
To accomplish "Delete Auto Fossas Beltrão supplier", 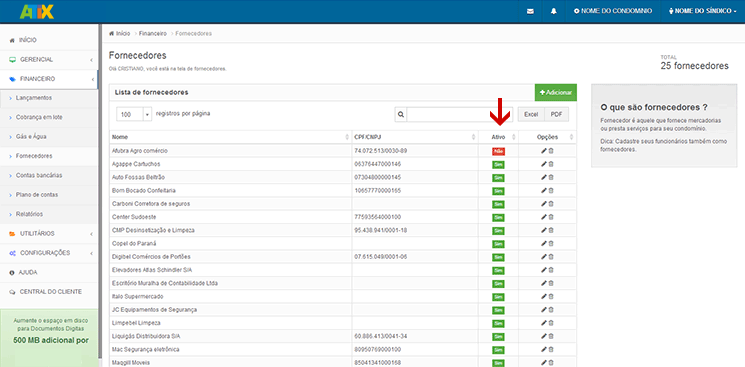I will [551, 177].
